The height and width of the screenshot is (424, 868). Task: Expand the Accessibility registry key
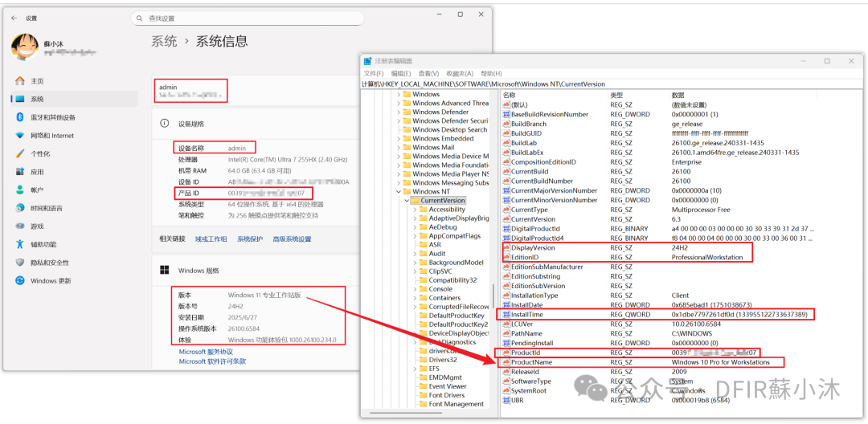pos(415,209)
